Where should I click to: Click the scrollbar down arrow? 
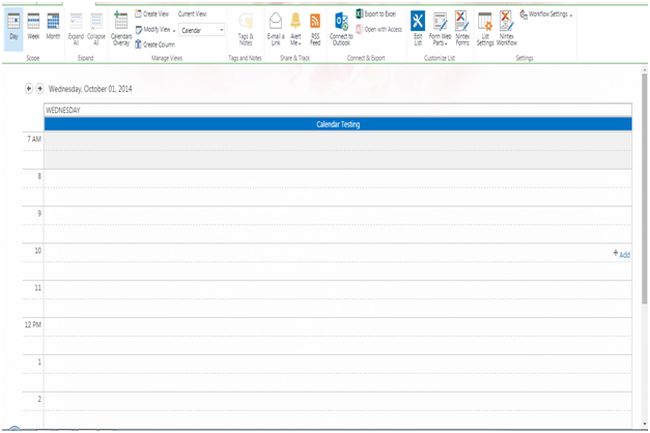coord(644,423)
